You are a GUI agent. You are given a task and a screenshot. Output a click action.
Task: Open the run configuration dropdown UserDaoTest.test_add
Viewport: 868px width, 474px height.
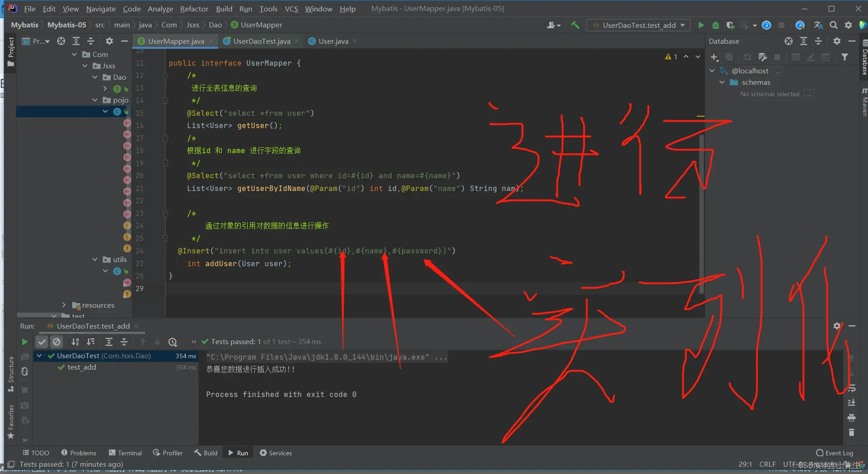tap(638, 25)
